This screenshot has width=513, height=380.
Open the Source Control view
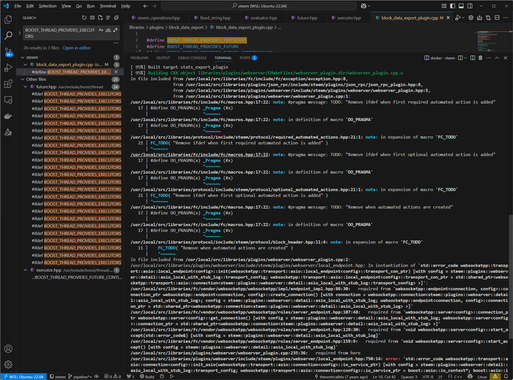pyautogui.click(x=8, y=52)
